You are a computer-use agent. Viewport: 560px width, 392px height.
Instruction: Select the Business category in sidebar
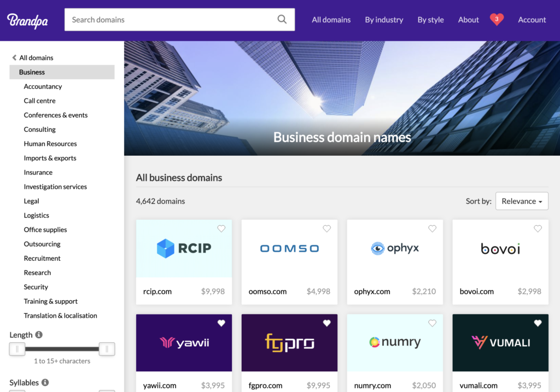tap(62, 72)
